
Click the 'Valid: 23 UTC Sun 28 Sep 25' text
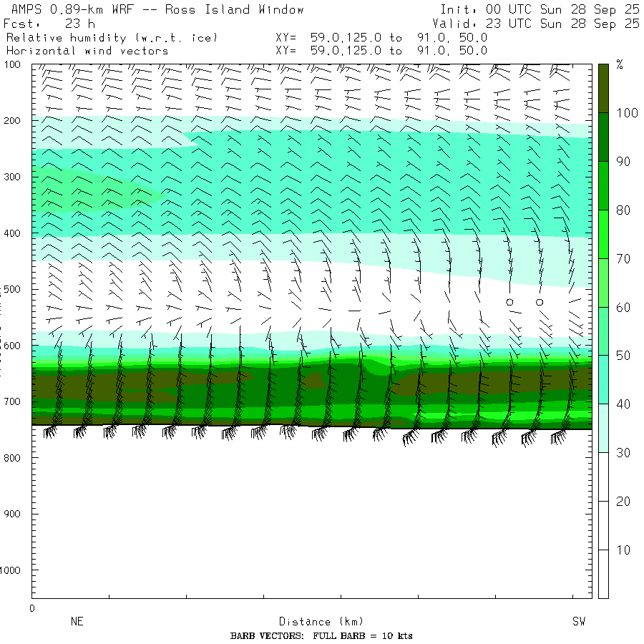click(535, 24)
